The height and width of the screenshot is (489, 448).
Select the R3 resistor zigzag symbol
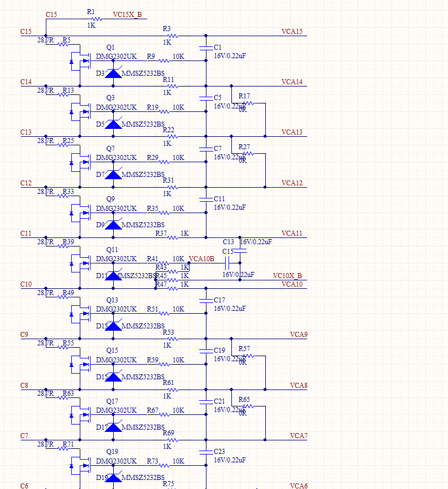pos(173,36)
